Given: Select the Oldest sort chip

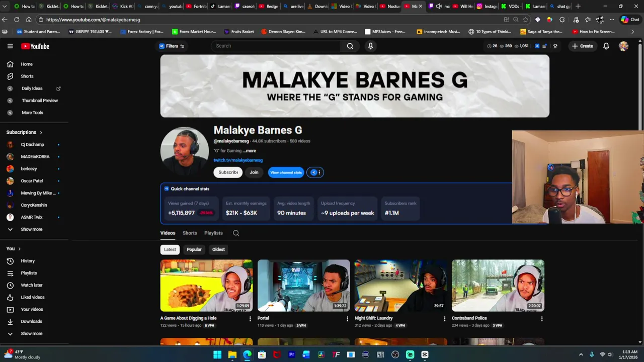Looking at the screenshot, I should 218,249.
